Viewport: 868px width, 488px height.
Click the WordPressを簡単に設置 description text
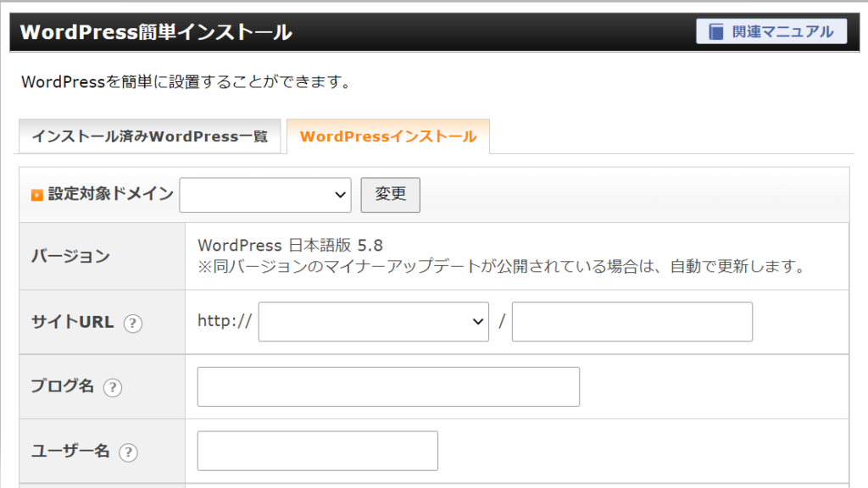pos(186,83)
